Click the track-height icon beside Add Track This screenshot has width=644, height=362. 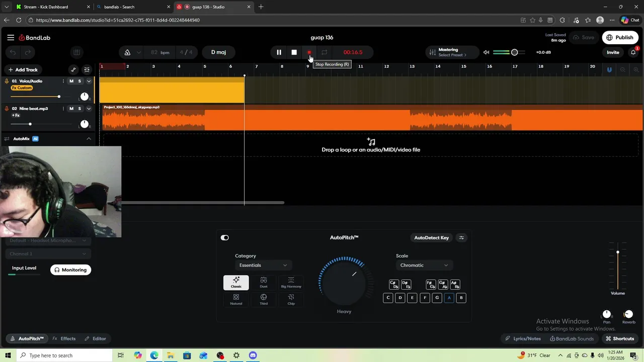(87, 70)
